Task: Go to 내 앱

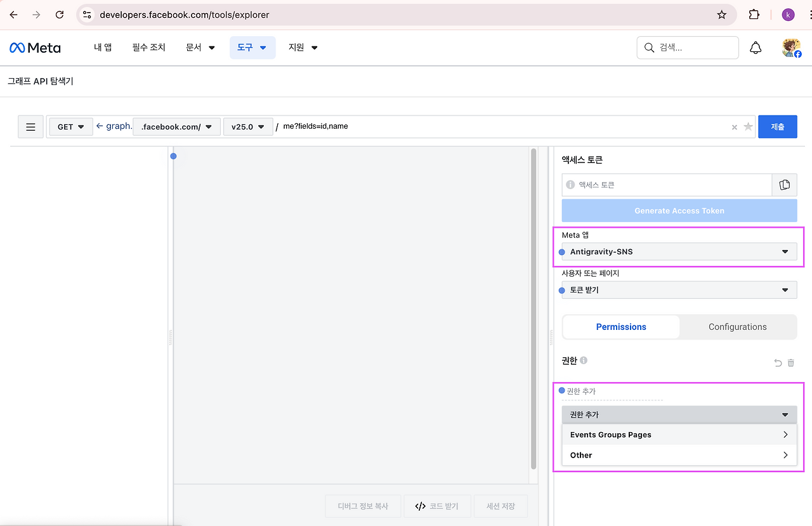Action: (103, 48)
